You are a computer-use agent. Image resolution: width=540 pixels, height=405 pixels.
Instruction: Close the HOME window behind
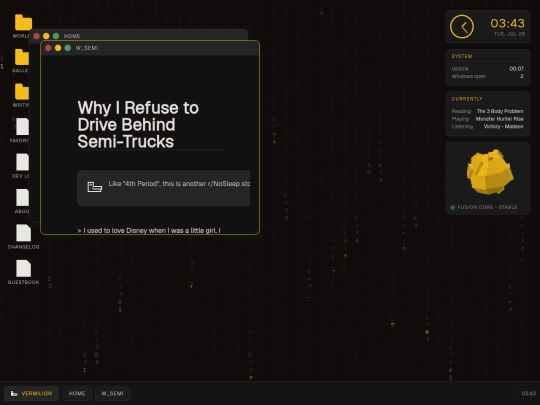coord(36,36)
